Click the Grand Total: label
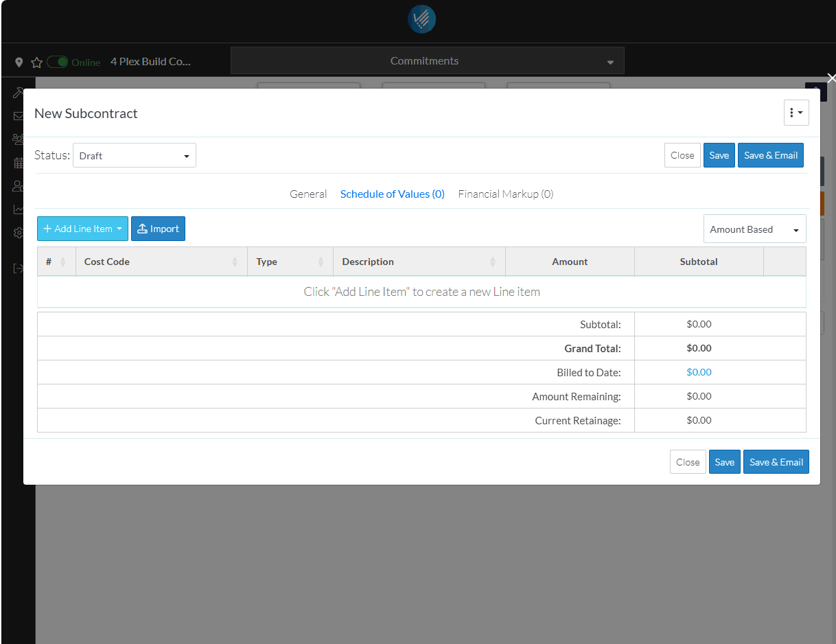The image size is (836, 644). tap(592, 348)
